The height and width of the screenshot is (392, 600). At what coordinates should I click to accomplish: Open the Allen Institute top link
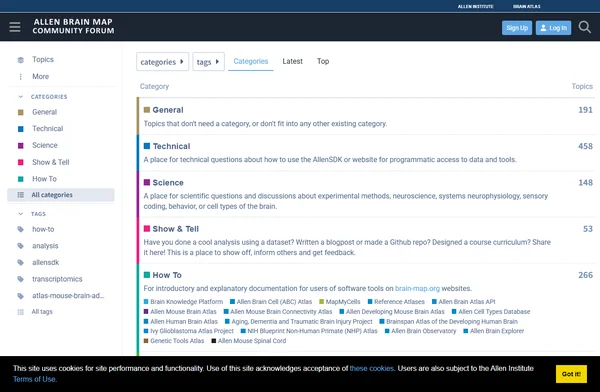pos(476,7)
